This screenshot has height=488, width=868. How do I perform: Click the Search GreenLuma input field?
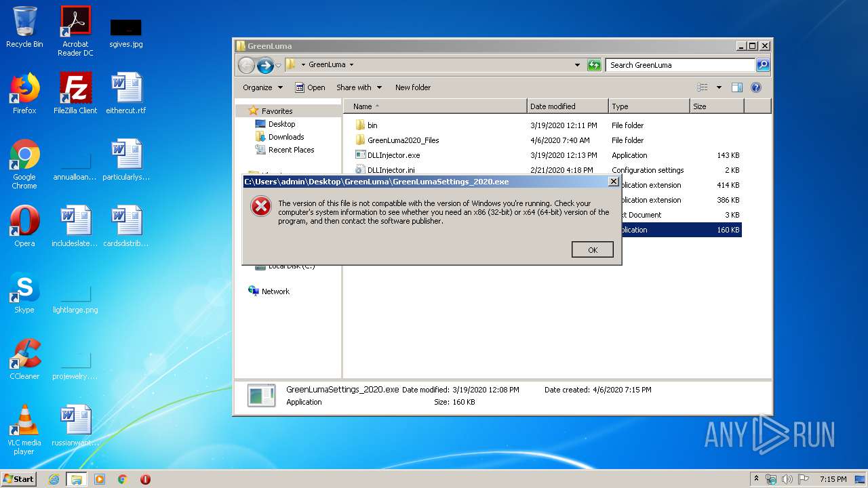pos(680,65)
